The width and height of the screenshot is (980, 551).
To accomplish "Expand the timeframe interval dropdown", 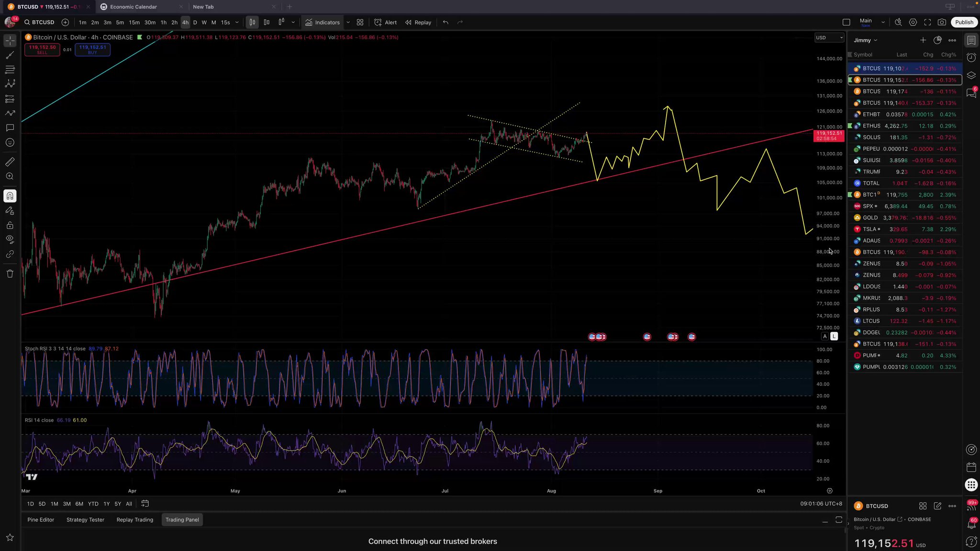I will [x=237, y=22].
